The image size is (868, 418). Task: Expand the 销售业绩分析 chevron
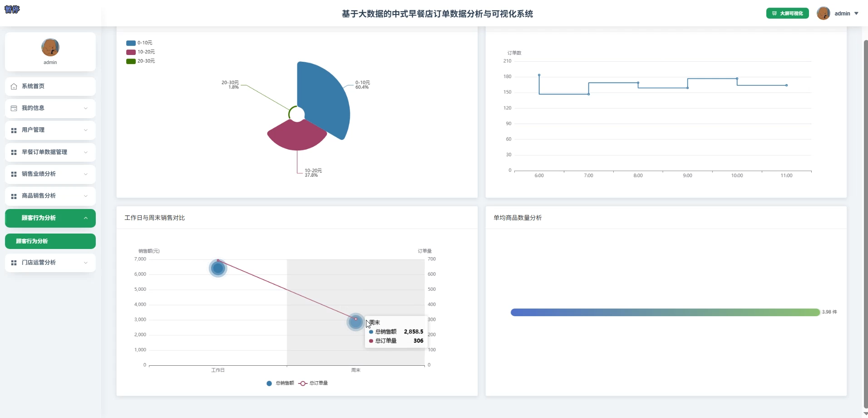tap(86, 174)
